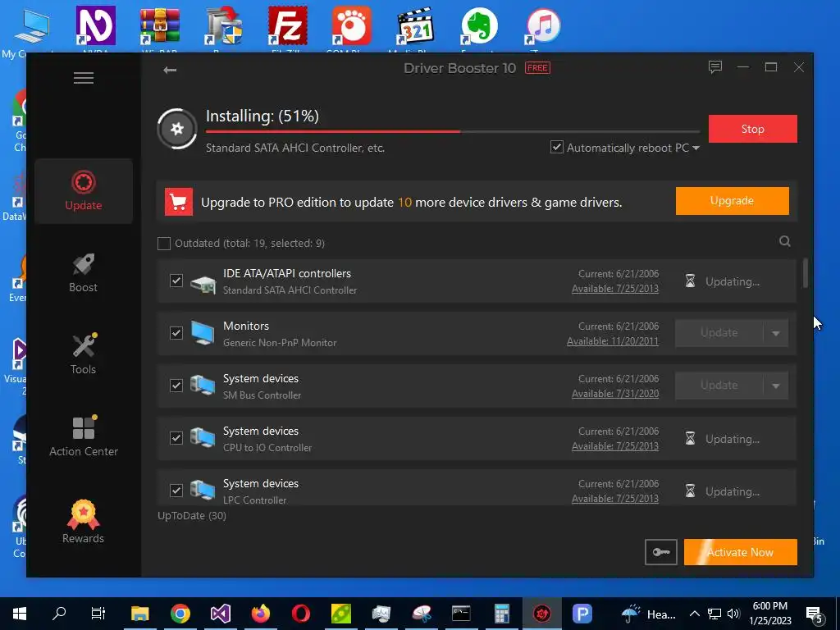Toggle the Outdated select-all checkbox
Image resolution: width=840 pixels, height=630 pixels.
(x=164, y=243)
